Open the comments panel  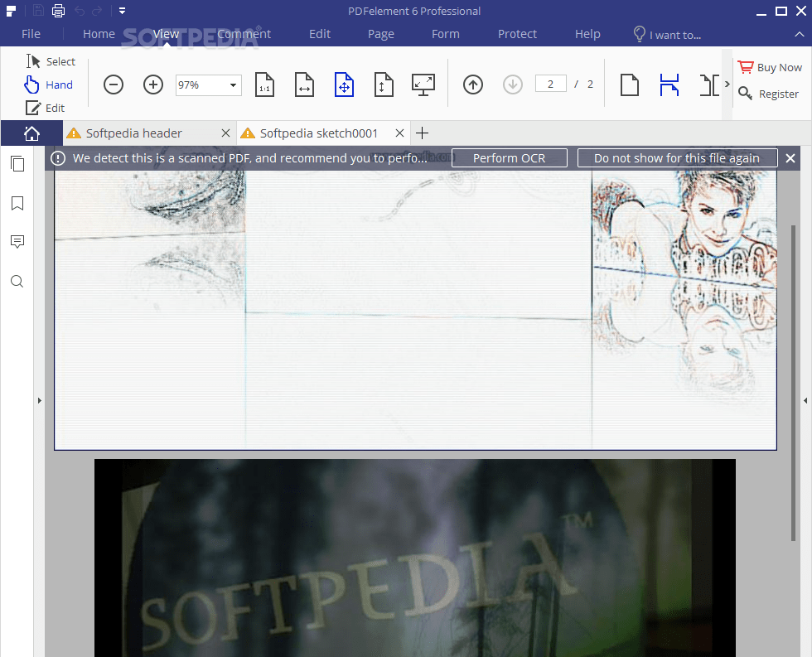coord(17,242)
